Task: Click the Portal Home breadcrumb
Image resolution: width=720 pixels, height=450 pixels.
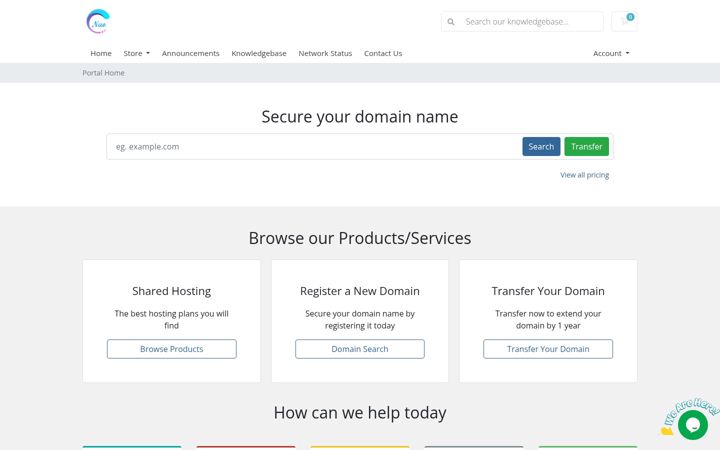Action: point(103,73)
